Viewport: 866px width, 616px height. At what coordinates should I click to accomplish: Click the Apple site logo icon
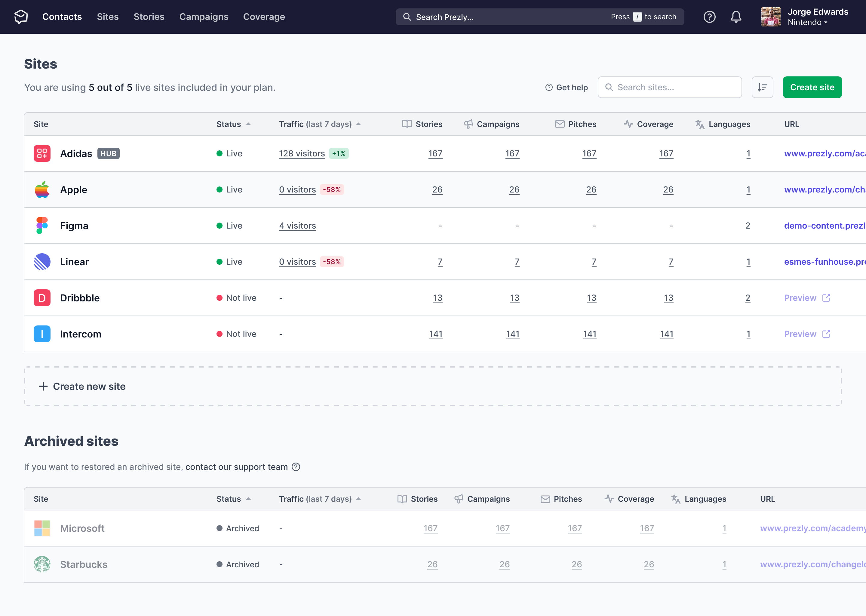(42, 189)
